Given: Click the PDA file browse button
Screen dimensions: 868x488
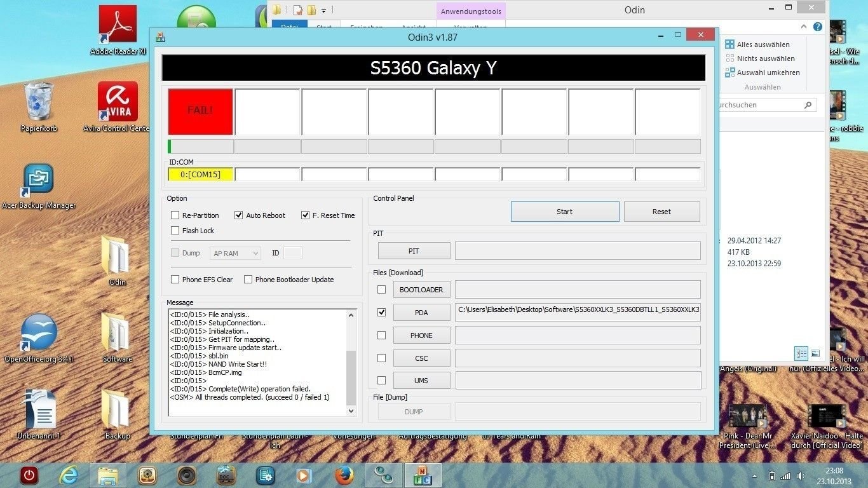Looking at the screenshot, I should (421, 313).
